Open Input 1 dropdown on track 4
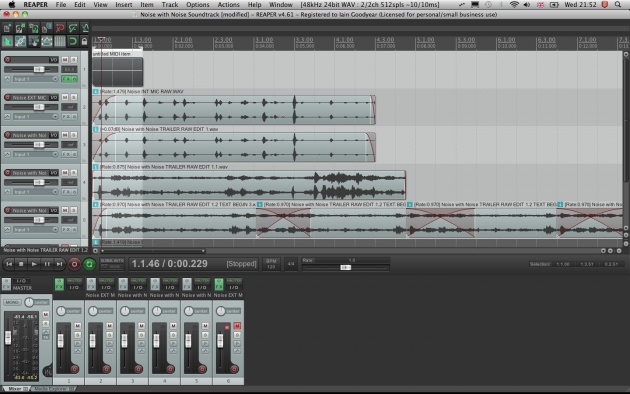This screenshot has width=630, height=394. 35,192
